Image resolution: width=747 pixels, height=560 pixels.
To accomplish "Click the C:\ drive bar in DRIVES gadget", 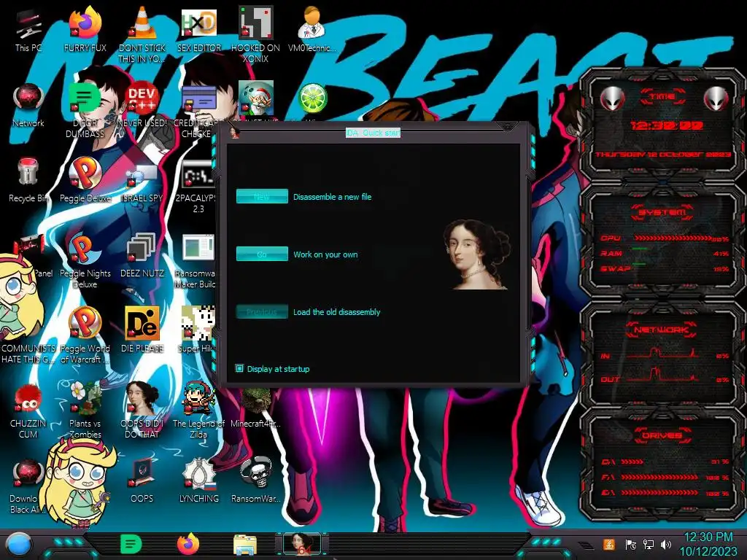I will pos(632,462).
